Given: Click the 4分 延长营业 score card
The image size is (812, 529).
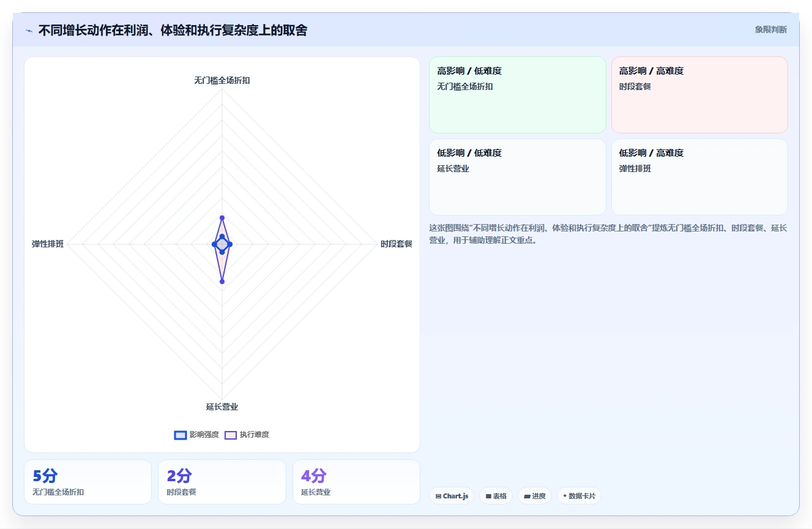Looking at the screenshot, I should [356, 482].
